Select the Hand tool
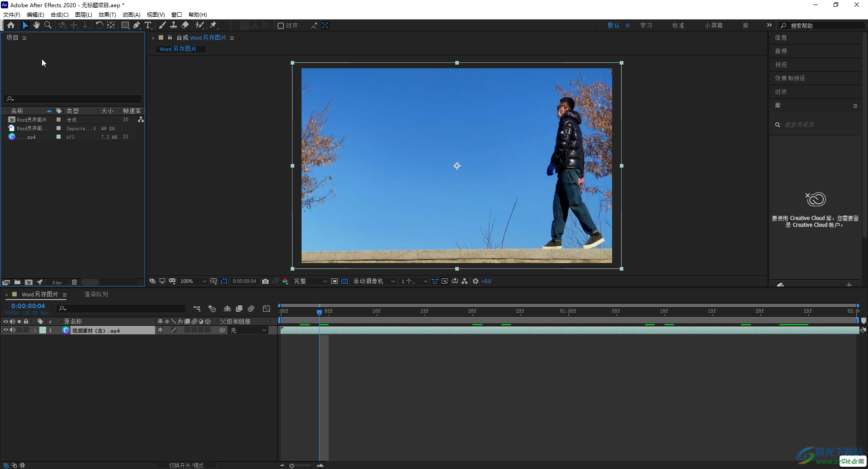 (x=37, y=25)
